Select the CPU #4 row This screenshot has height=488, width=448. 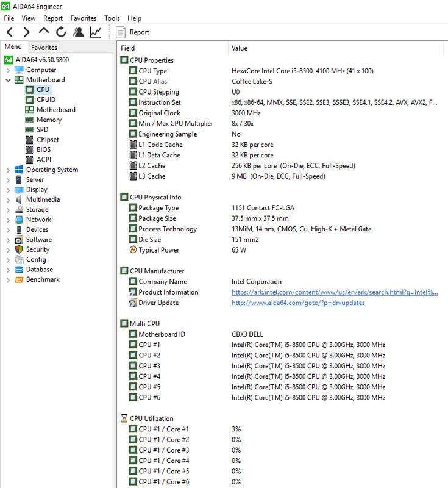[x=282, y=376]
